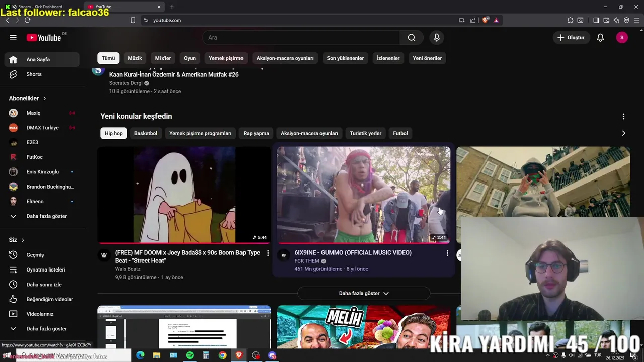The width and height of the screenshot is (644, 362).
Task: Switch to Stream - Kick Dashboard tab
Action: (x=40, y=7)
